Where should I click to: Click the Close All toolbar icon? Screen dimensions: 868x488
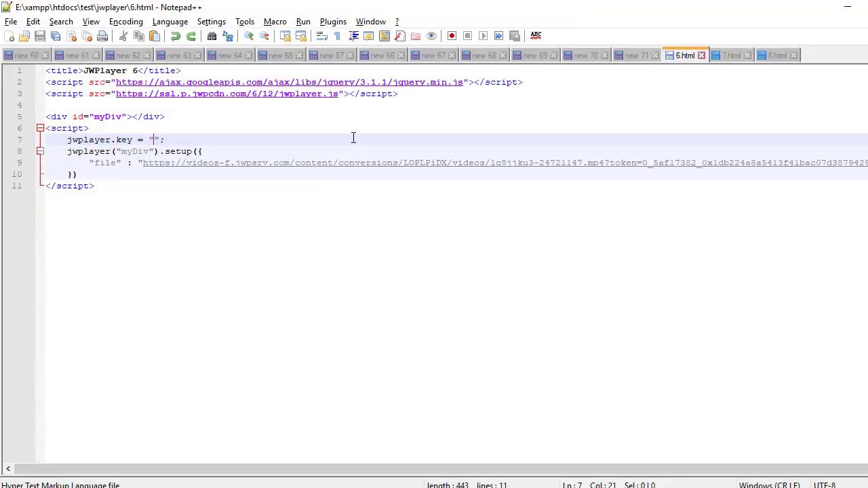pos(87,36)
